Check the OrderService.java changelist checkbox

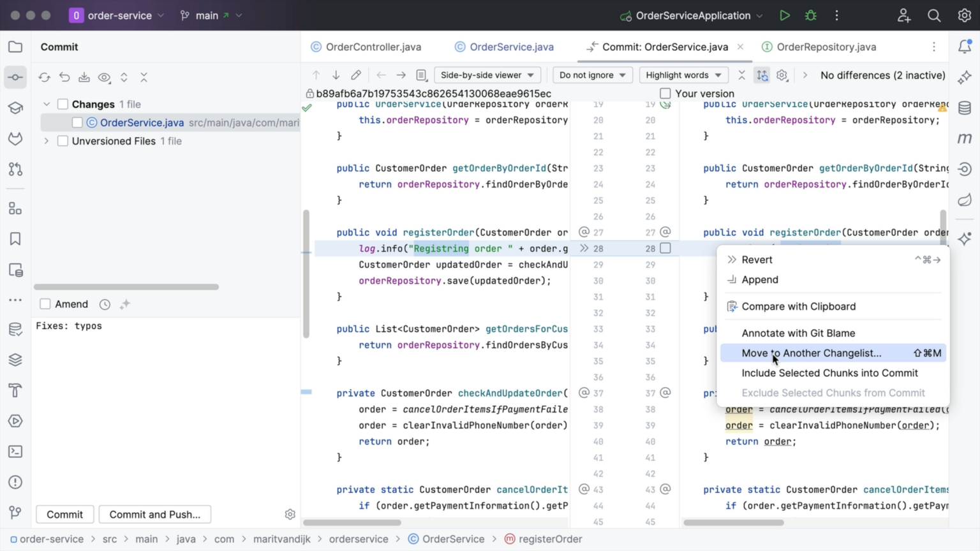tap(77, 122)
